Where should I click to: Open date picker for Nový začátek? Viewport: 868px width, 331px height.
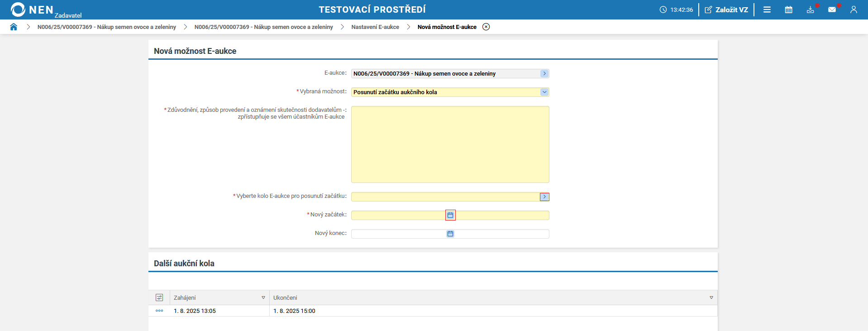450,215
